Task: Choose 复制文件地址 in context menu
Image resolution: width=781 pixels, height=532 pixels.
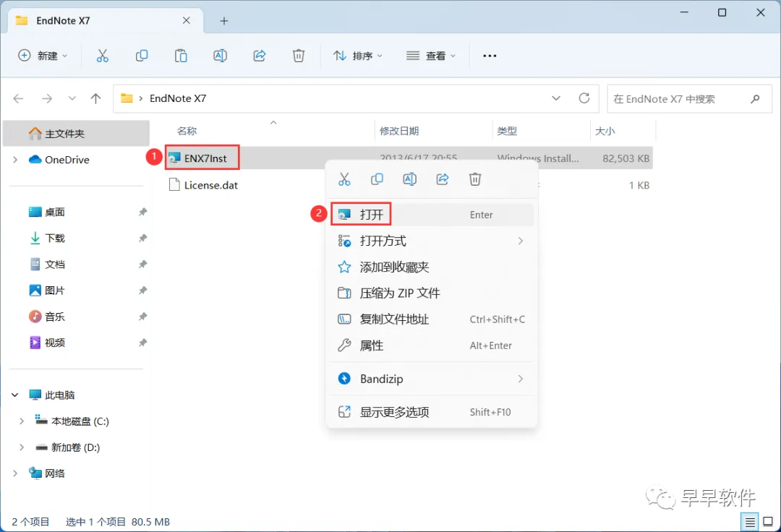Action: [x=431, y=319]
